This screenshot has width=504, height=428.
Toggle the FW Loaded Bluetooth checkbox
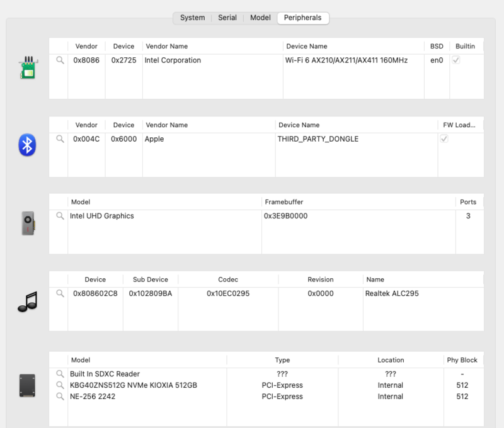[x=444, y=139]
